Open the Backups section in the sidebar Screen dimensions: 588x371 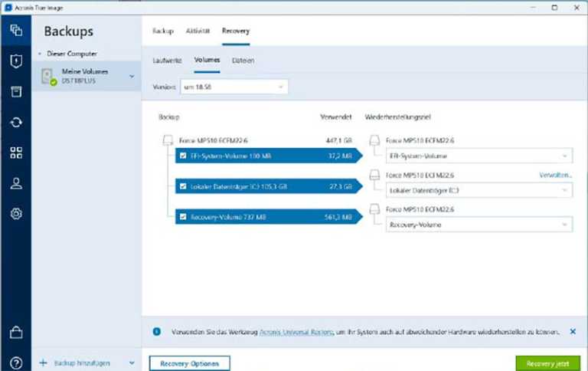[x=16, y=31]
